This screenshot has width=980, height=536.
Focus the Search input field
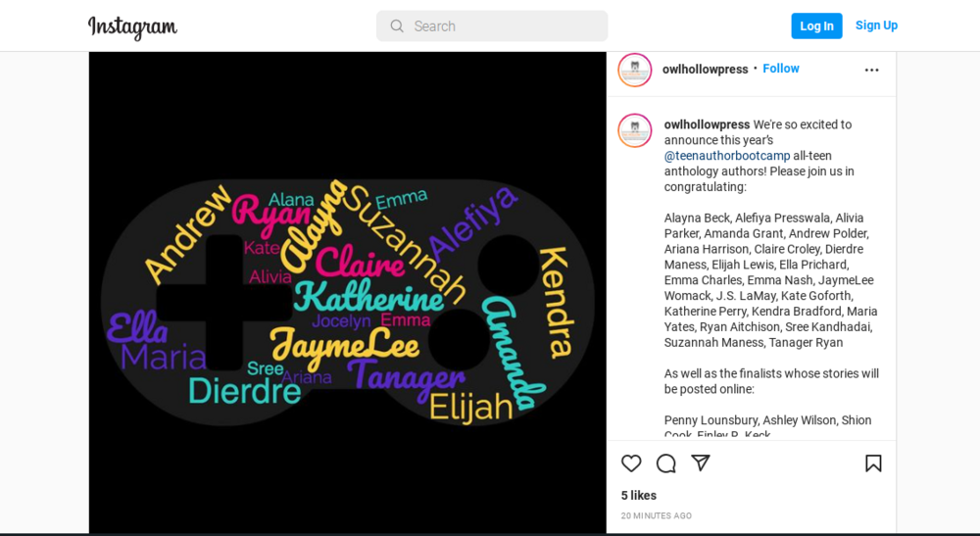tap(492, 26)
